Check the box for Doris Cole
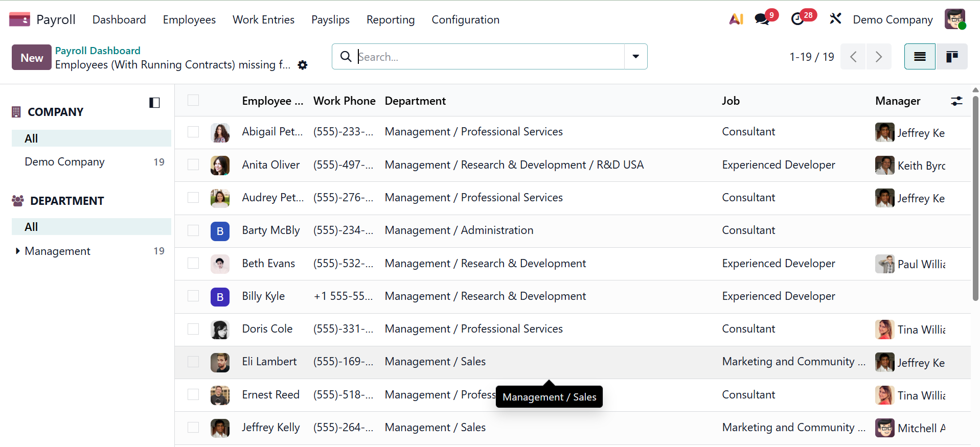980x447 pixels. point(193,329)
